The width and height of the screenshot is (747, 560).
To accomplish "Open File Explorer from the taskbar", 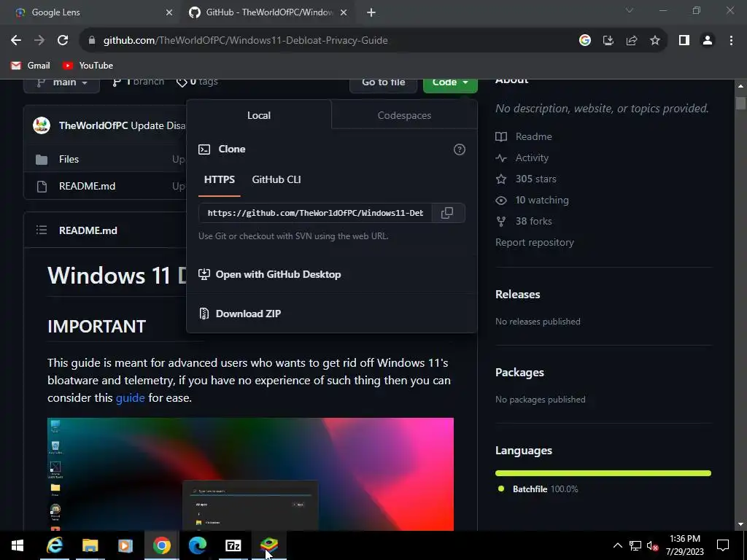I will click(x=90, y=545).
